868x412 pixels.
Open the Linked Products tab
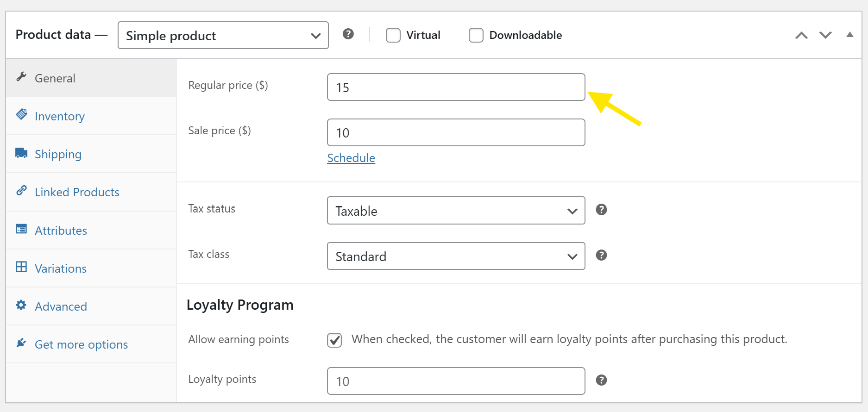click(77, 192)
